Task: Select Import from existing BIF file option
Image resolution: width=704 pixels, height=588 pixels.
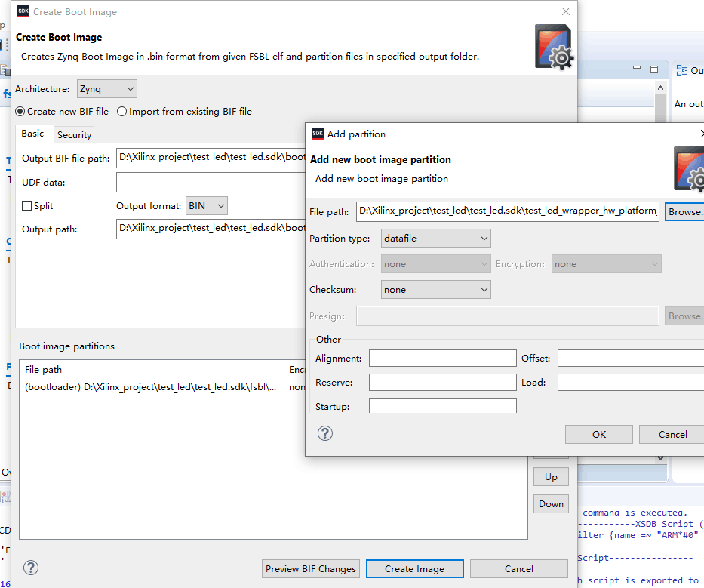Action: pyautogui.click(x=185, y=112)
